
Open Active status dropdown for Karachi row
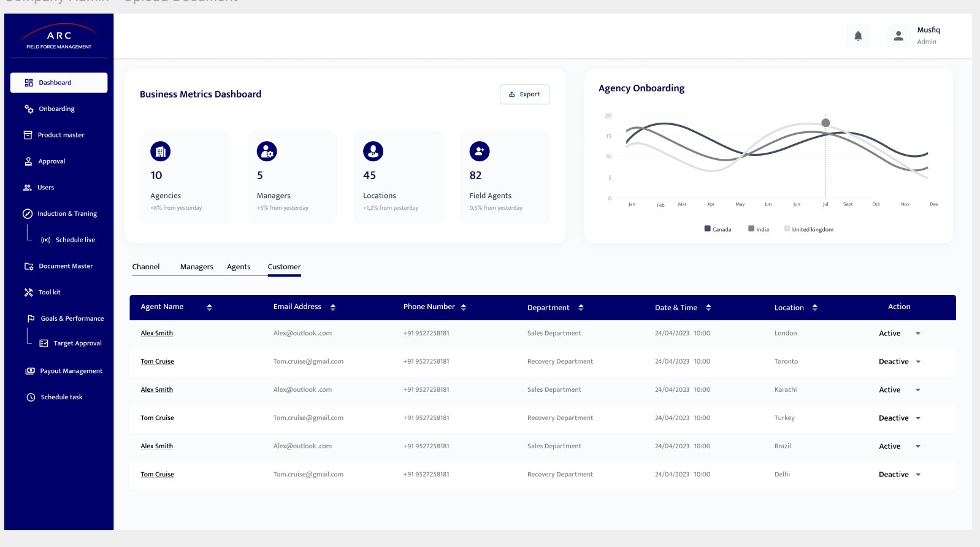[918, 390]
